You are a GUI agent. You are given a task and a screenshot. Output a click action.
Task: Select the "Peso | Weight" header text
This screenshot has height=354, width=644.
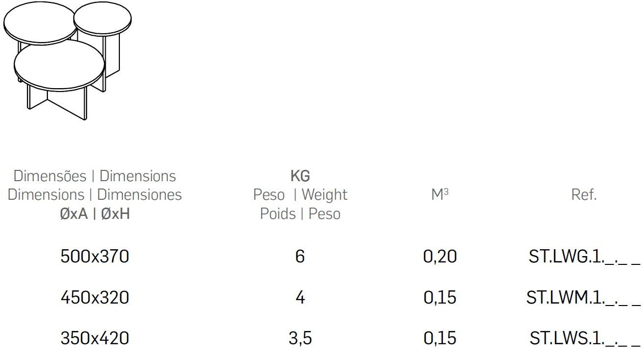click(300, 195)
